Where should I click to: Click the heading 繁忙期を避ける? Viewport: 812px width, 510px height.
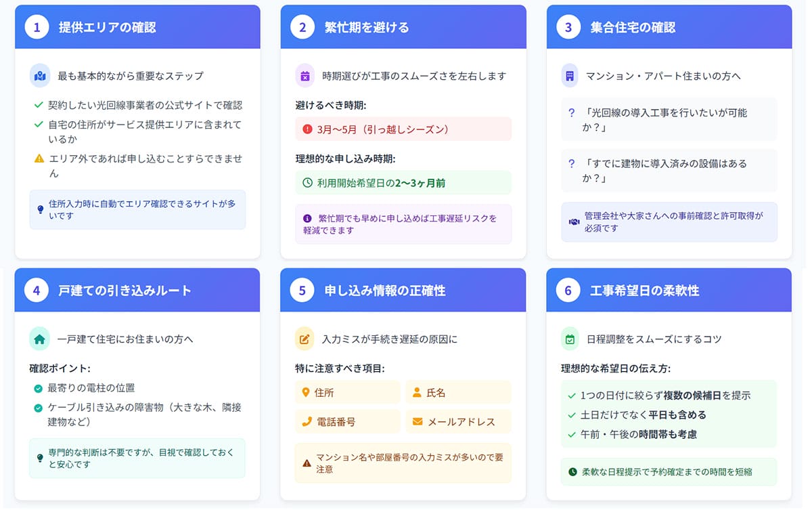pyautogui.click(x=367, y=28)
